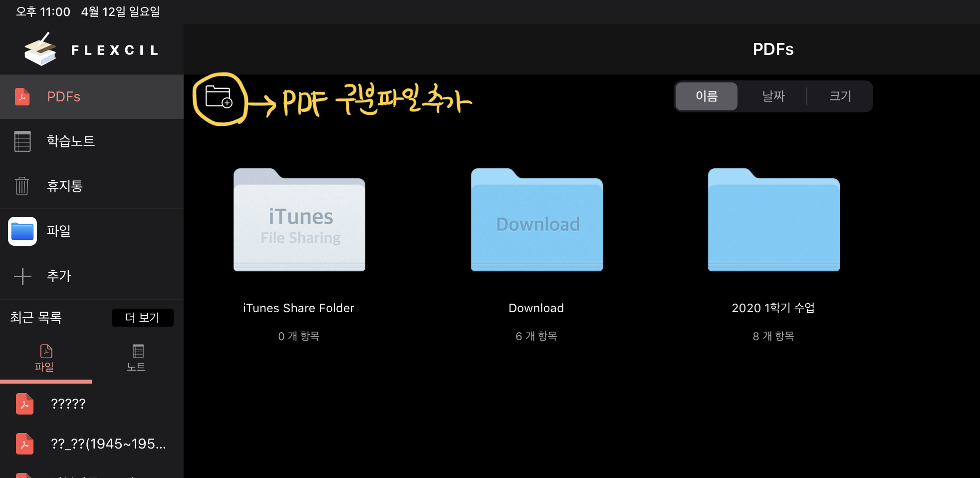
Task: Open the Download folder thumbnail
Action: coord(537,220)
